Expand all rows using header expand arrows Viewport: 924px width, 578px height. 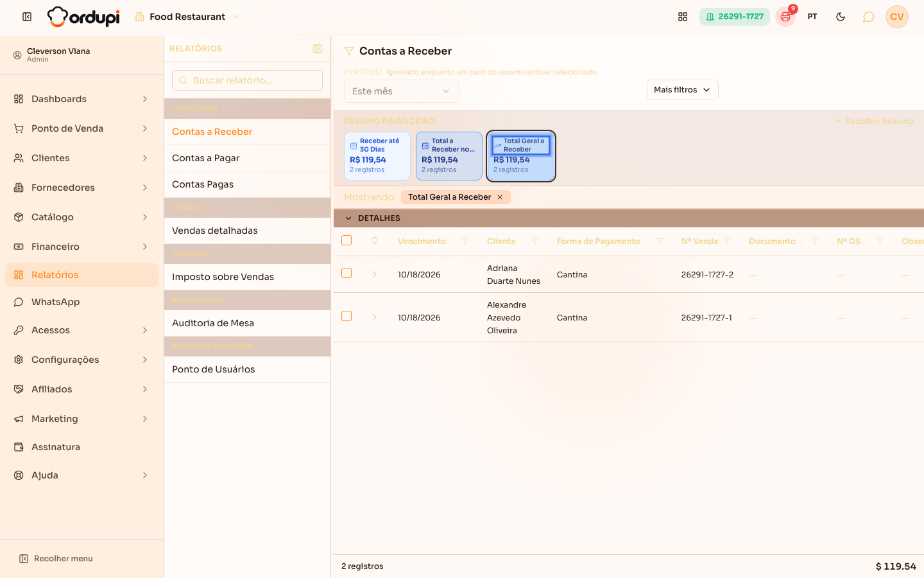click(375, 241)
